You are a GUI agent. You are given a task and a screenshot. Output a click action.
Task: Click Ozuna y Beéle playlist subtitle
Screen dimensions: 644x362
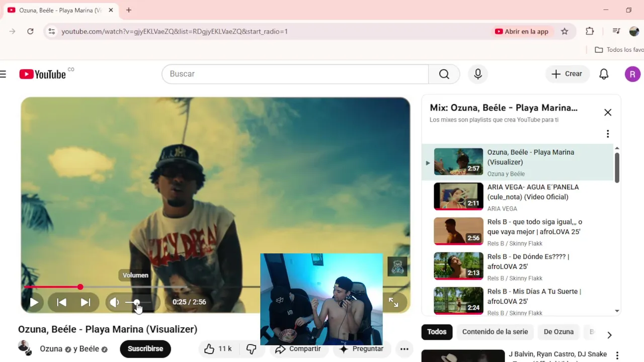tap(506, 174)
